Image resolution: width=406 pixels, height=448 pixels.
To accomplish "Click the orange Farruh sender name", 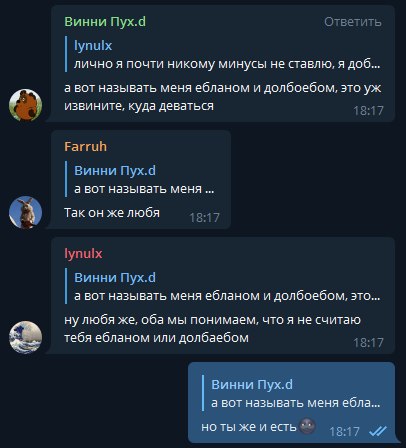I will tap(85, 147).
